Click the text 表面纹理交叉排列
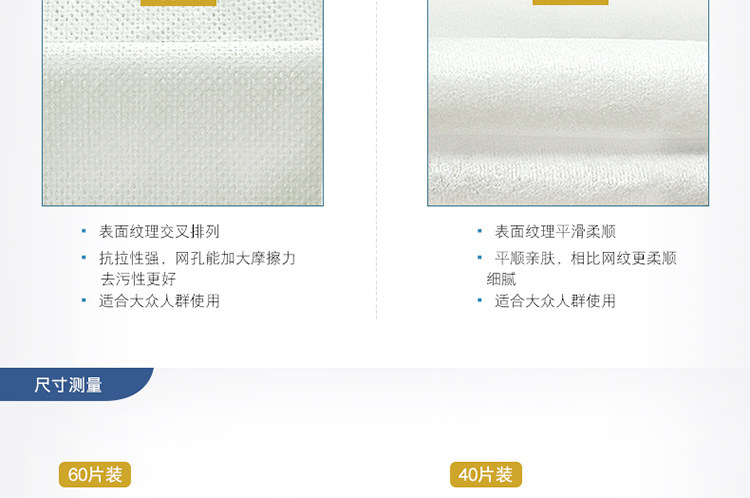Image resolution: width=750 pixels, height=498 pixels. pos(159,232)
